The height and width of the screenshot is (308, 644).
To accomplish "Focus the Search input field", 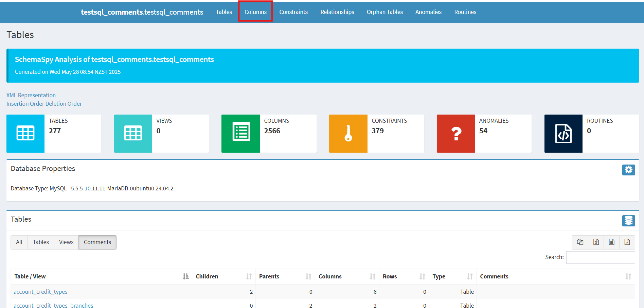I will 601,257.
